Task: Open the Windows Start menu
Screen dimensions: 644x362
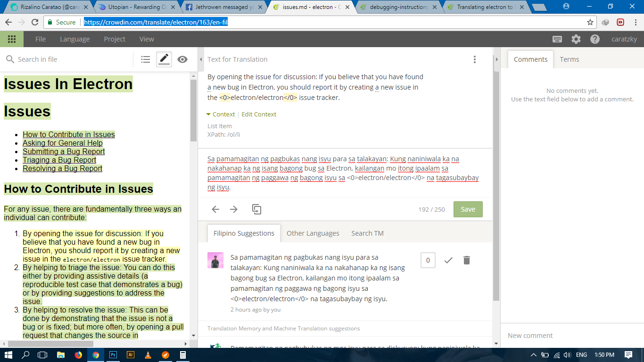Action: [x=8, y=355]
